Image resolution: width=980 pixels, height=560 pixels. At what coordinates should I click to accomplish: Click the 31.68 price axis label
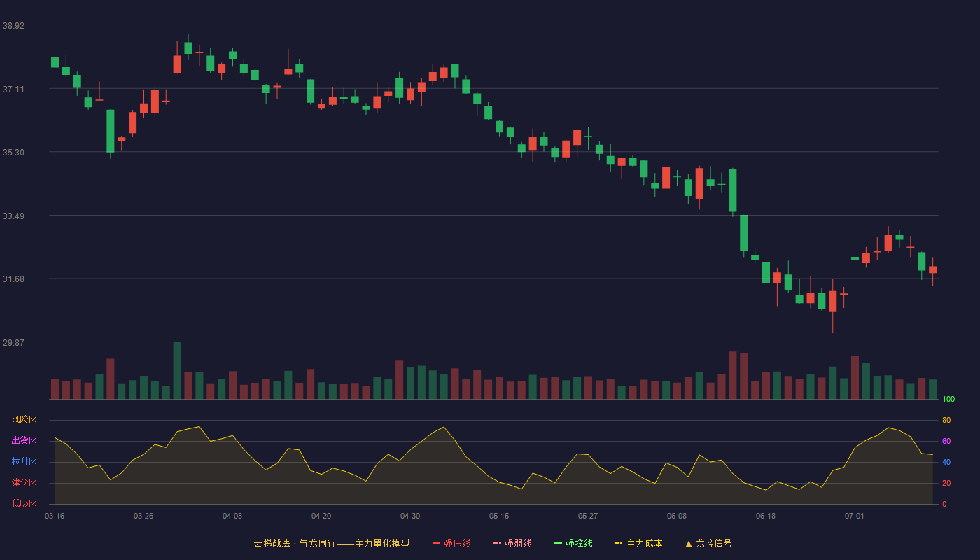click(13, 279)
